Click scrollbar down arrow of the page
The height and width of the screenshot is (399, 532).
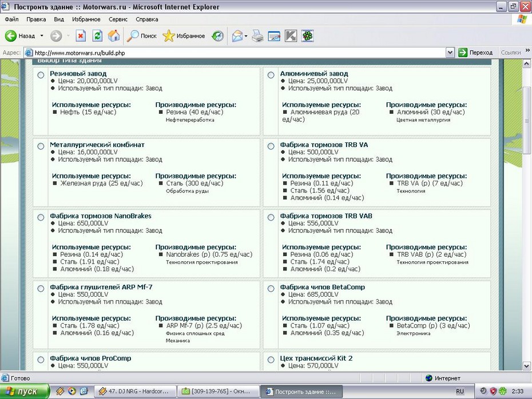(x=527, y=366)
